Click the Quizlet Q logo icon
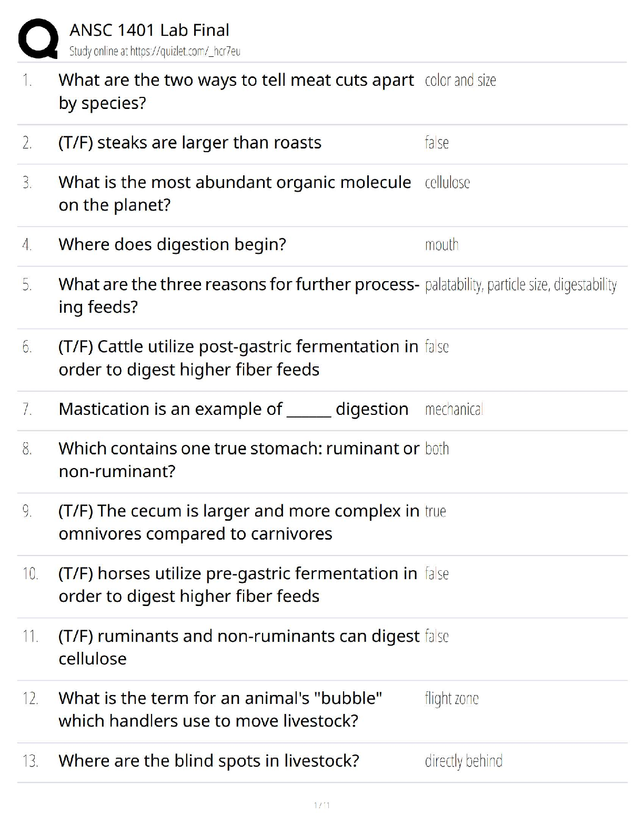Image resolution: width=644 pixels, height=834 pixels. tap(38, 38)
